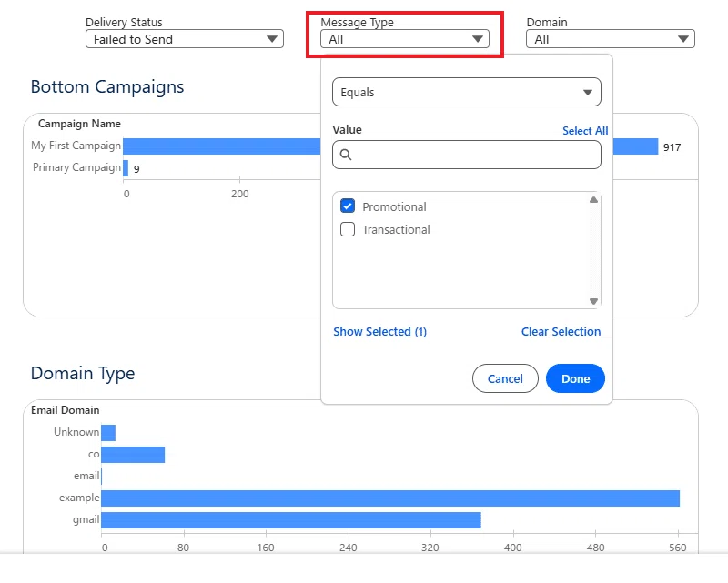This screenshot has width=728, height=583.
Task: Click the scroll up arrow in value list
Action: (x=593, y=199)
